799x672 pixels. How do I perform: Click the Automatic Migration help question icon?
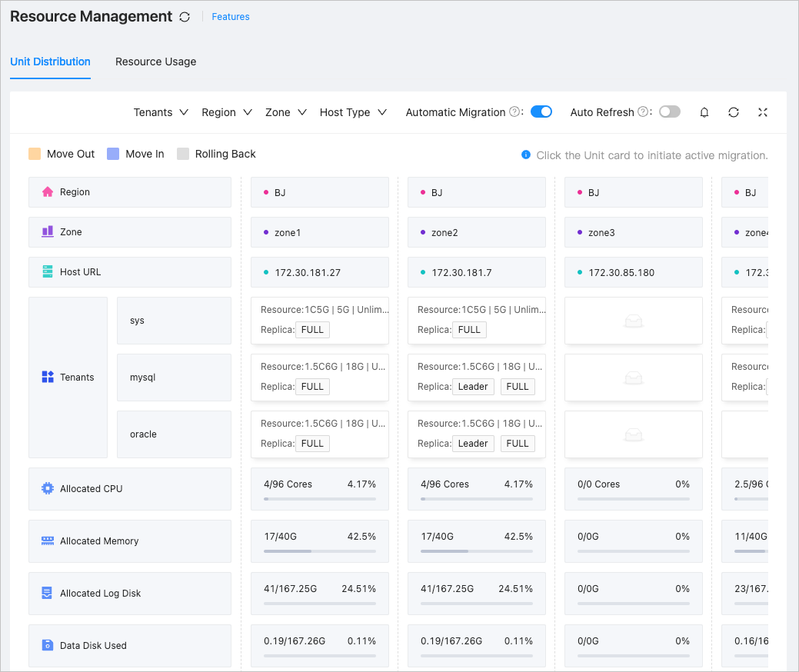pyautogui.click(x=514, y=112)
